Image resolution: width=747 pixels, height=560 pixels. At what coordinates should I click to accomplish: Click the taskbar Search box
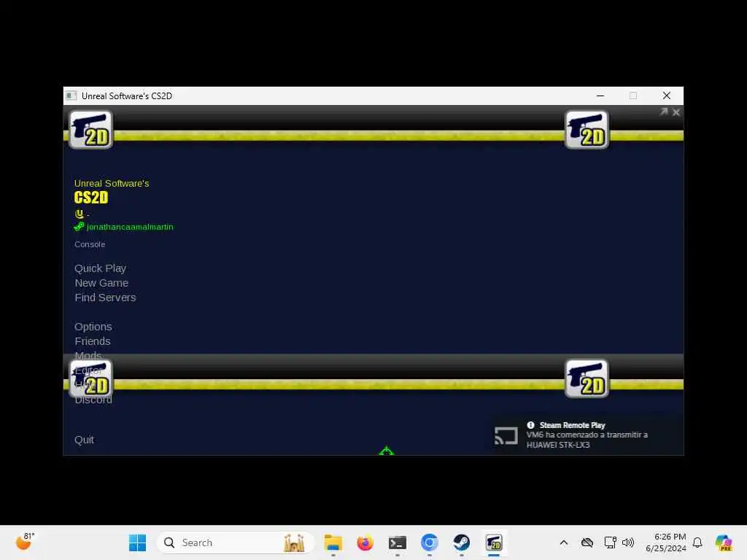[x=235, y=542]
